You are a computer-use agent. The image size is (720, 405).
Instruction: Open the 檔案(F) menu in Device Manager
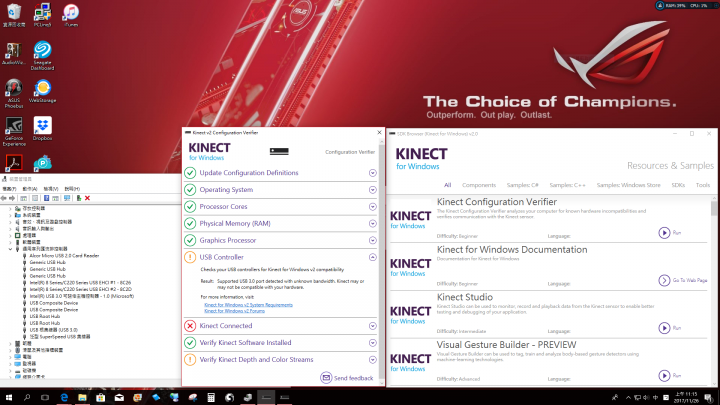(x=9, y=189)
